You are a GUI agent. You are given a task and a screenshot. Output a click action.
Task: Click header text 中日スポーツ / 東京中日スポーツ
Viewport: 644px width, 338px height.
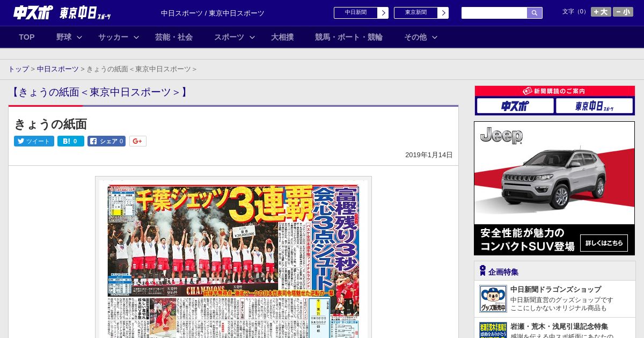pyautogui.click(x=213, y=13)
